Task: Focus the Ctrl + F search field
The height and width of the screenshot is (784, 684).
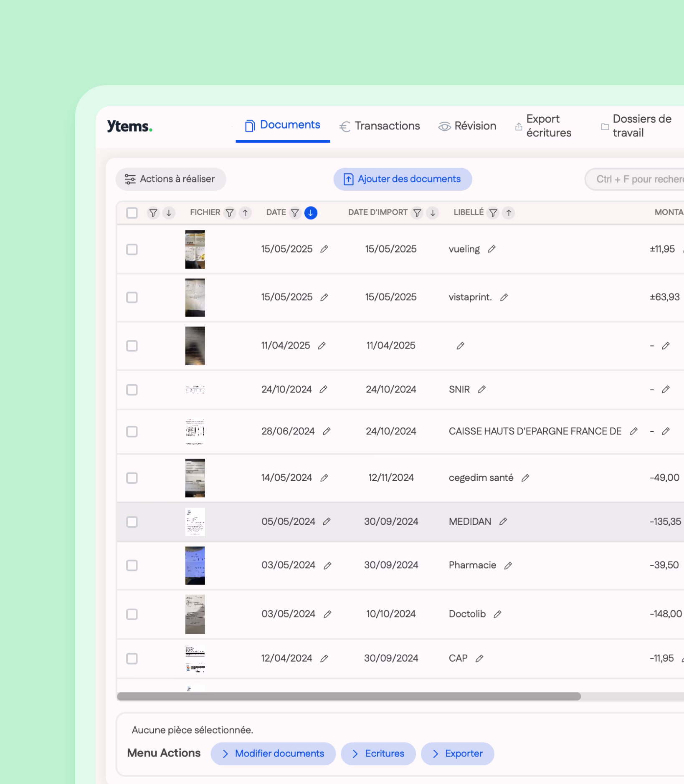Action: 635,179
